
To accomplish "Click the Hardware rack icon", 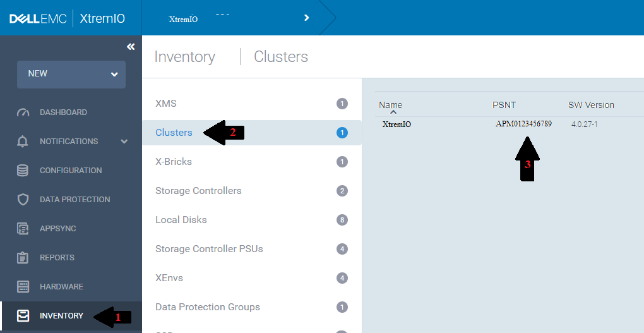I will coord(23,287).
